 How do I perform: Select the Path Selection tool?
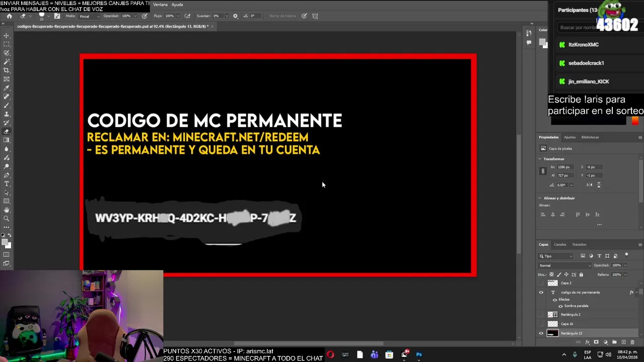tap(7, 193)
